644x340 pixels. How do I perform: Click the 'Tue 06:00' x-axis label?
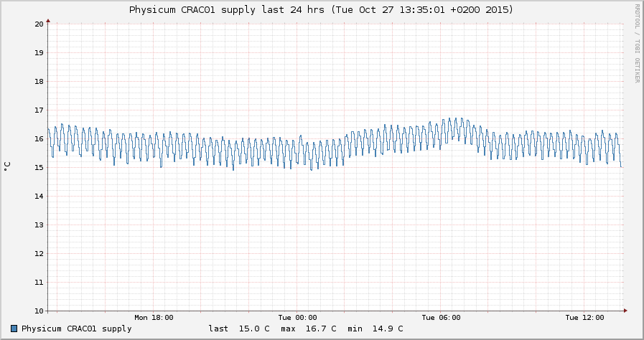[x=441, y=318]
